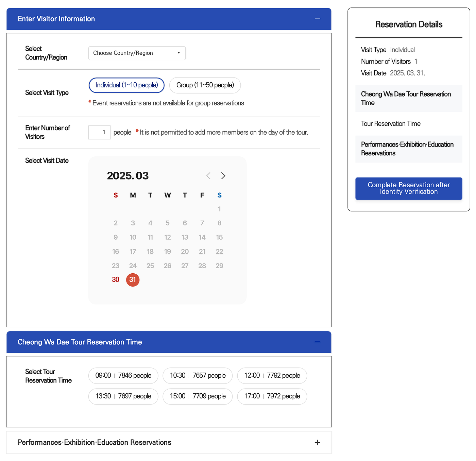This screenshot has width=476, height=461.
Task: Click the number of visitors input field
Action: pyautogui.click(x=99, y=132)
